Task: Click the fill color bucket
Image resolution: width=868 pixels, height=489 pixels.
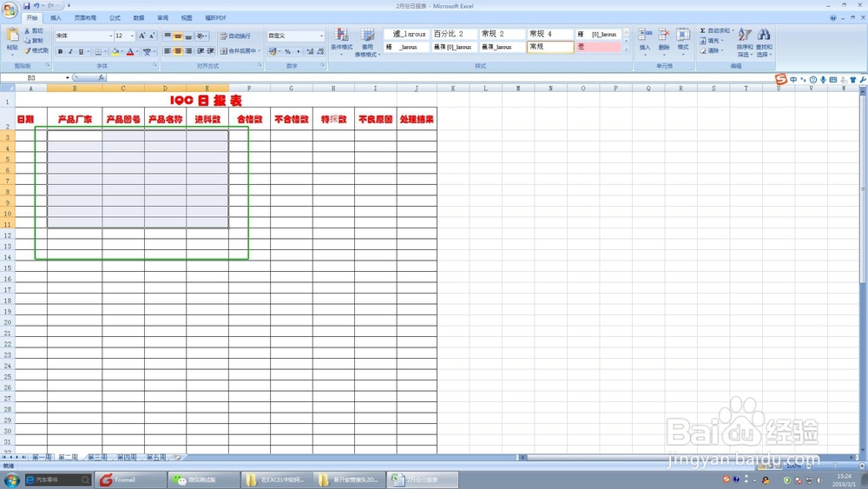Action: [115, 51]
